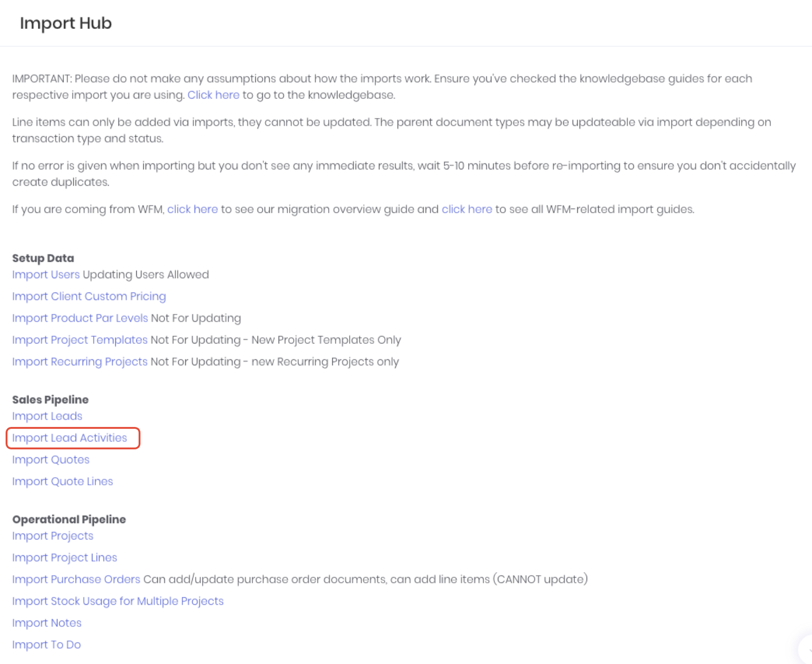Open Import Lead Activities link
This screenshot has width=812, height=664.
click(70, 438)
